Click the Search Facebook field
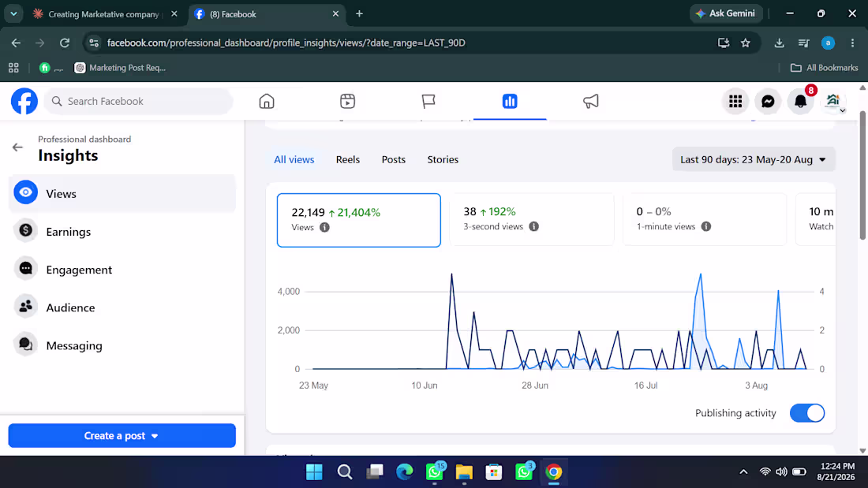This screenshot has height=488, width=868. tap(138, 101)
